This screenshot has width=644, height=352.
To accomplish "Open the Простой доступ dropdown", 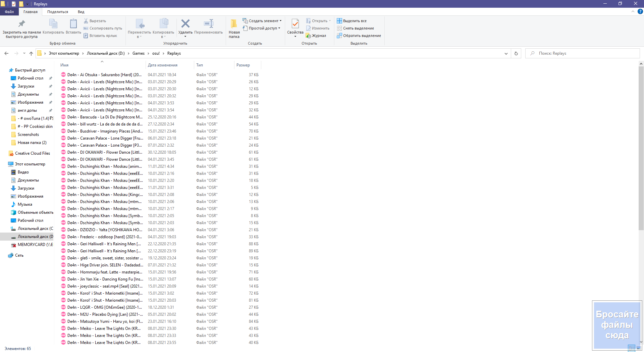I will pyautogui.click(x=261, y=28).
